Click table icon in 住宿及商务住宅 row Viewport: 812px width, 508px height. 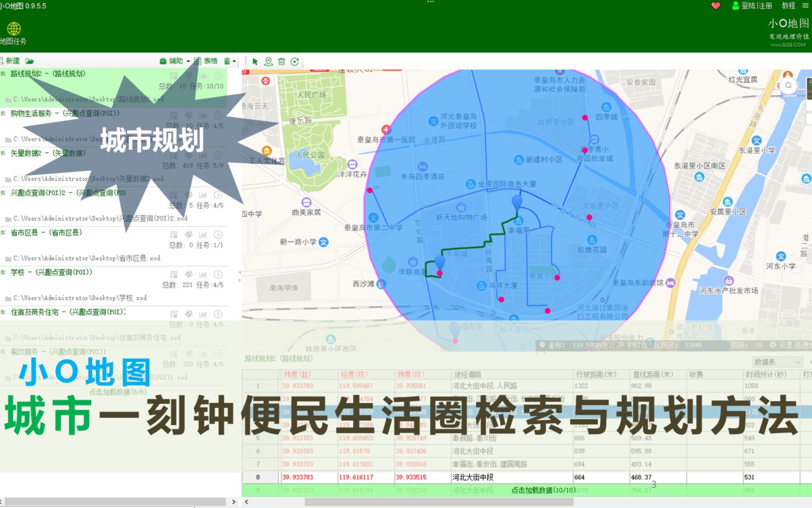(174, 314)
